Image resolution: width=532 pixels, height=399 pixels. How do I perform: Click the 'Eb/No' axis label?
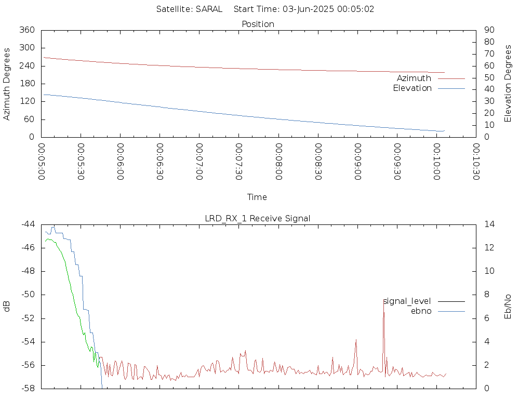pos(508,307)
